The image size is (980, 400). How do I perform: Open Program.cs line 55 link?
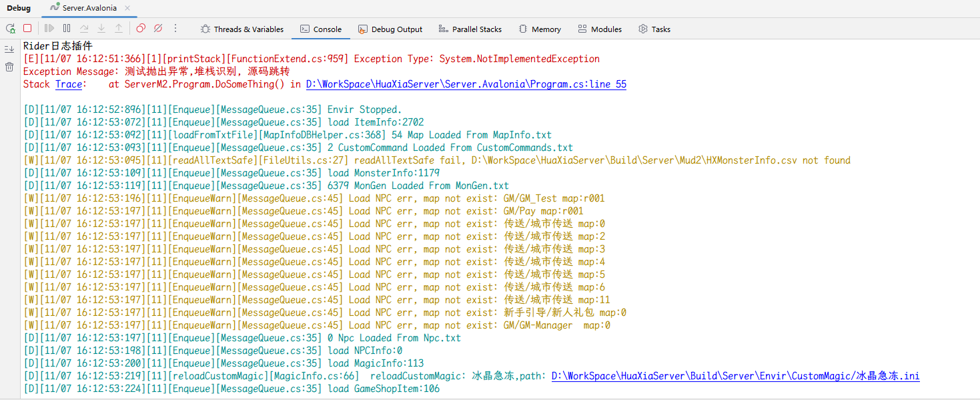pyautogui.click(x=466, y=84)
